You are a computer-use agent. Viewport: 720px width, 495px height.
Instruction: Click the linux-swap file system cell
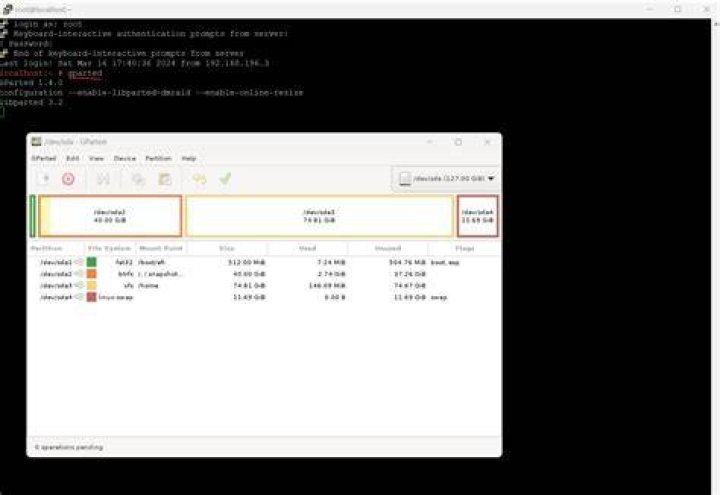[x=116, y=297]
